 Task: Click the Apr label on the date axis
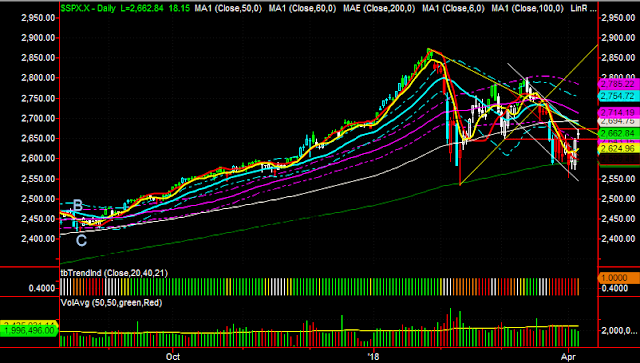click(568, 356)
